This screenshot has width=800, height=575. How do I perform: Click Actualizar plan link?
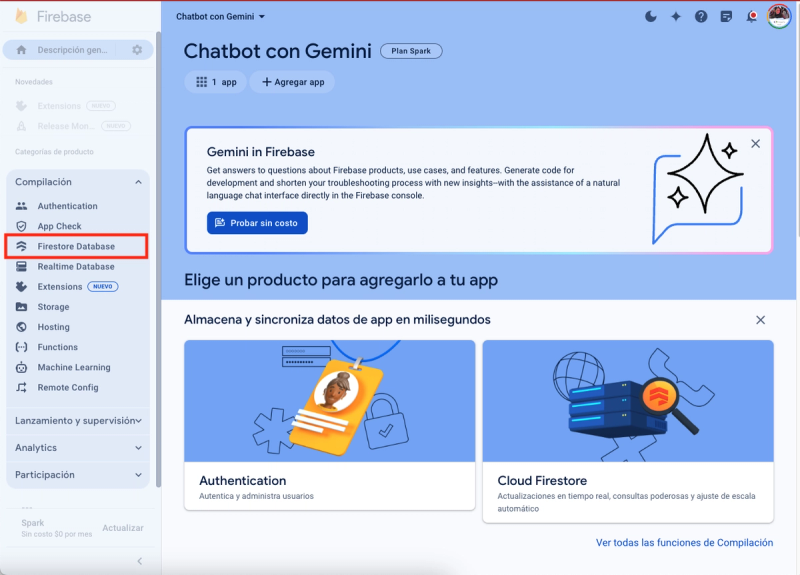(x=122, y=528)
